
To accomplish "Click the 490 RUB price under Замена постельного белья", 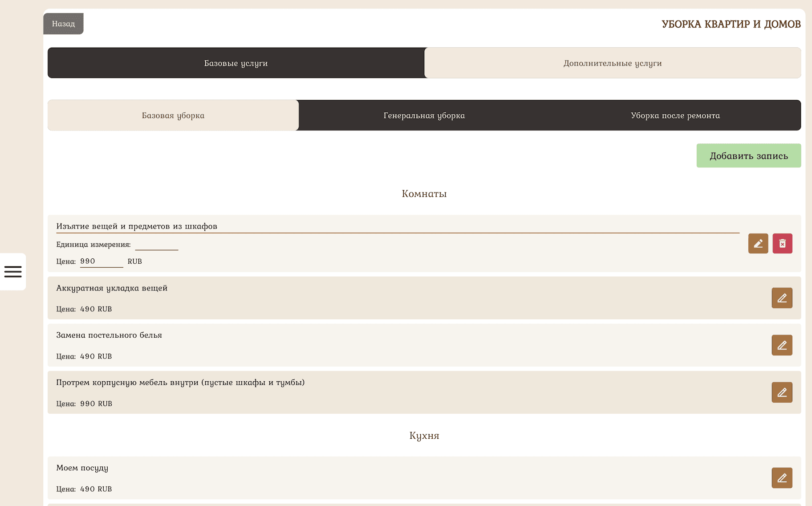I will 96,356.
